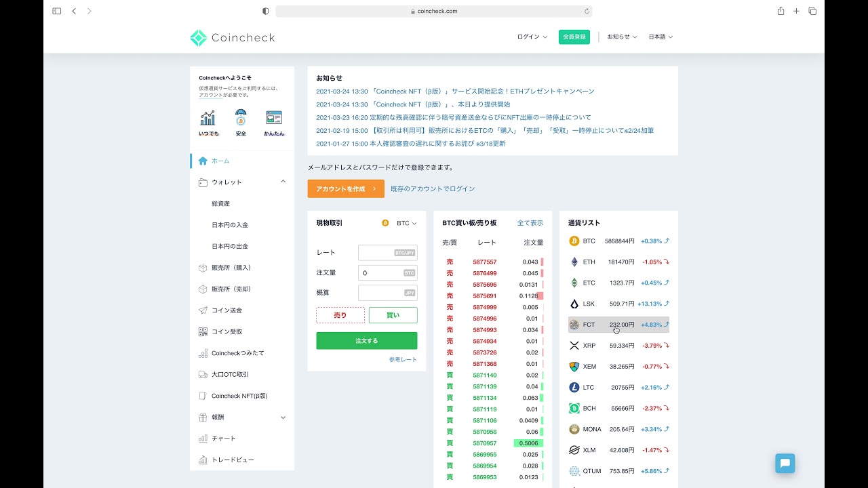868x488 pixels.
Task: Click the Safari sidebar toggle icon
Action: (x=56, y=11)
